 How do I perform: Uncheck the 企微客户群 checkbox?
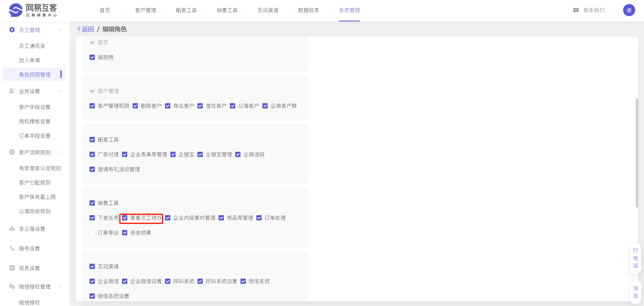tap(265, 106)
